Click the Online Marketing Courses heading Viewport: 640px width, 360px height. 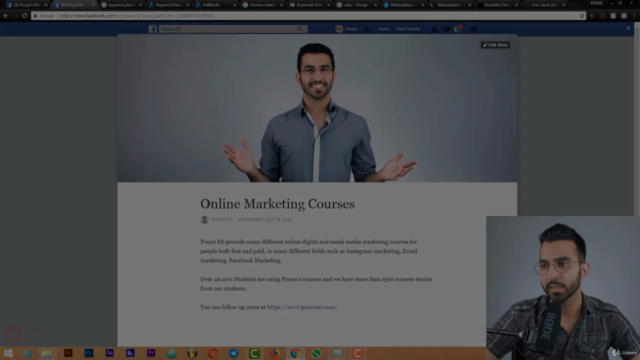[x=278, y=204]
